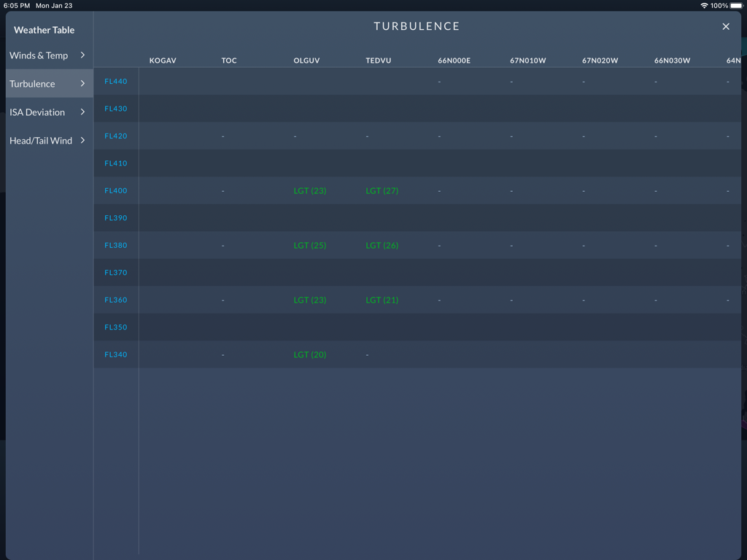Close the Turbulence weather table

tap(726, 26)
